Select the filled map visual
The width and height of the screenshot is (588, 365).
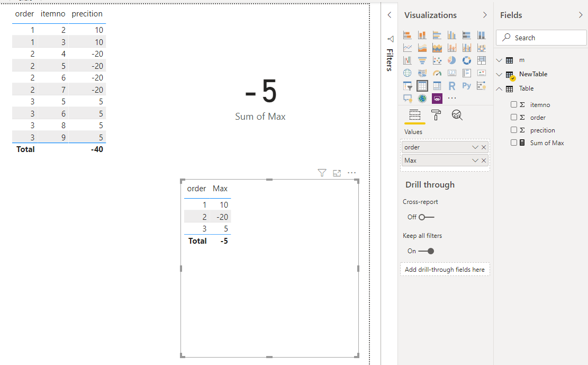pyautogui.click(x=422, y=73)
